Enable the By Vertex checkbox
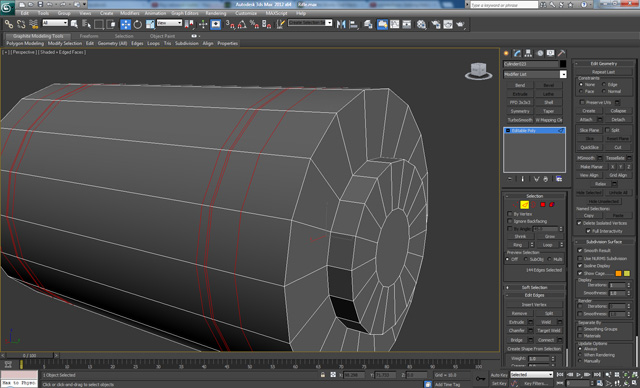640x388 pixels. [510, 214]
